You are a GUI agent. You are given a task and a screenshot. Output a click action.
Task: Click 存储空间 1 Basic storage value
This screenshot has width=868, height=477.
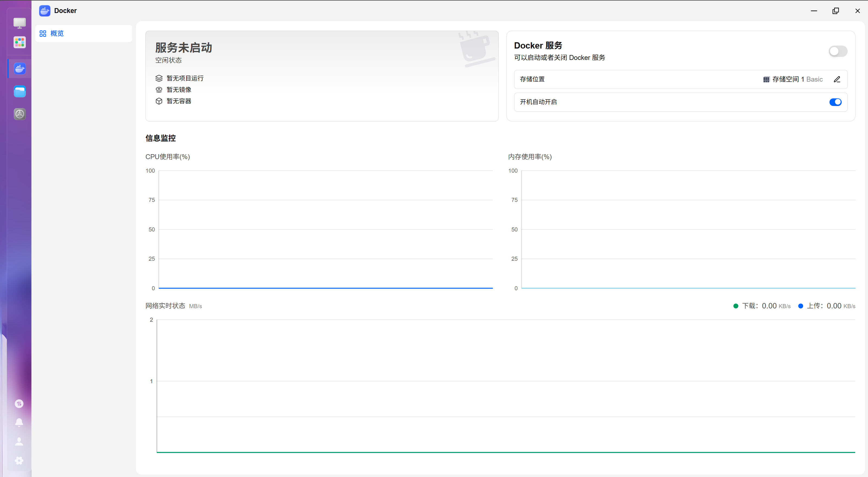coord(793,79)
